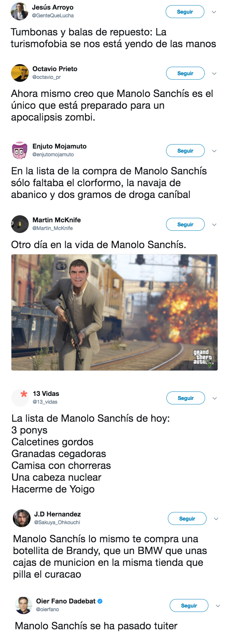
Task: Open Octavio Prieto's profile avatar
Action: tap(20, 73)
